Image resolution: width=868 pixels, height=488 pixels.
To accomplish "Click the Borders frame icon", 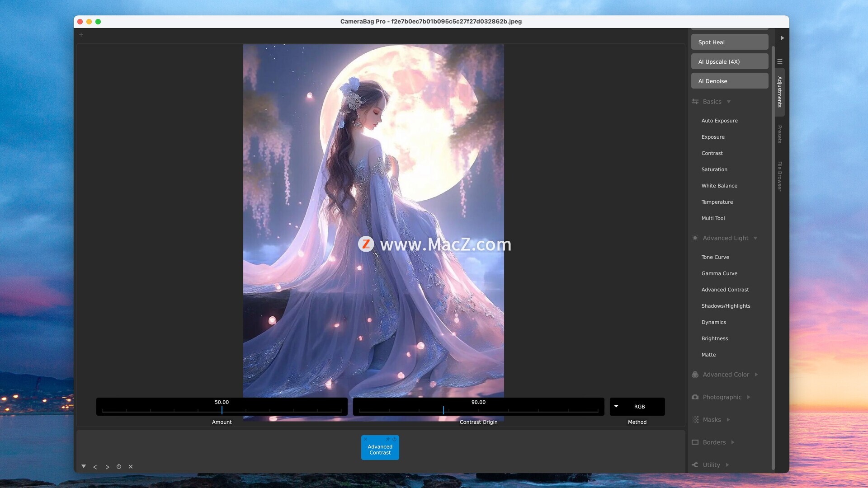I will click(x=695, y=442).
